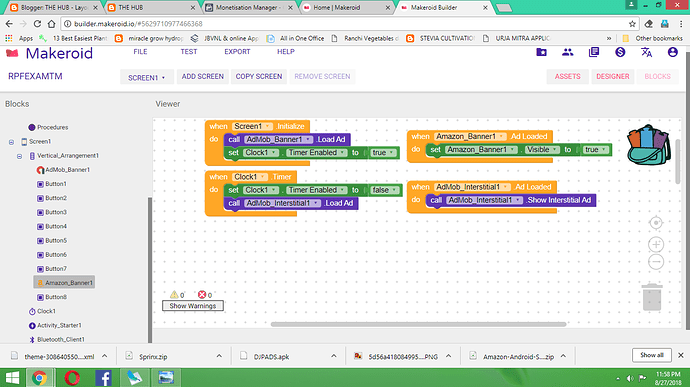Click the ADD SCREEN button
Image resolution: width=690 pixels, height=387 pixels.
tap(203, 77)
